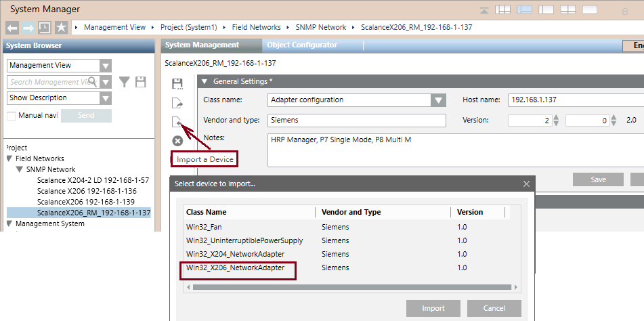This screenshot has width=644, height=321.
Task: Click the Host name input field
Action: (572, 100)
